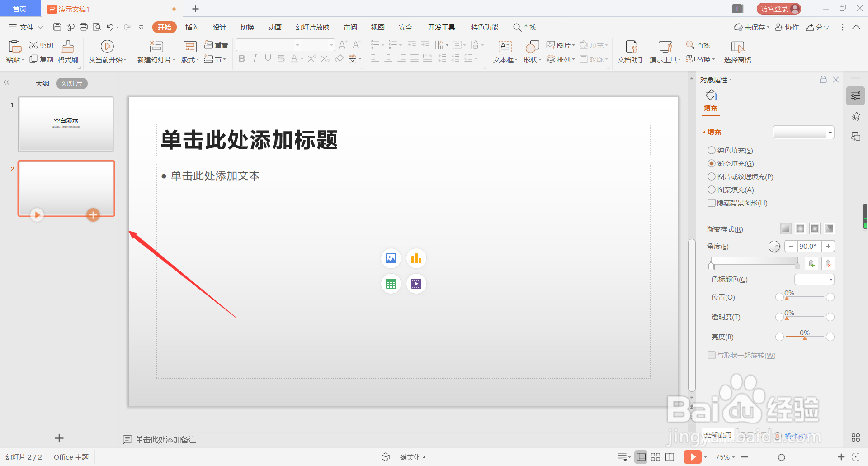Apply strikethrough formatting
The height and width of the screenshot is (466, 868).
tap(281, 58)
